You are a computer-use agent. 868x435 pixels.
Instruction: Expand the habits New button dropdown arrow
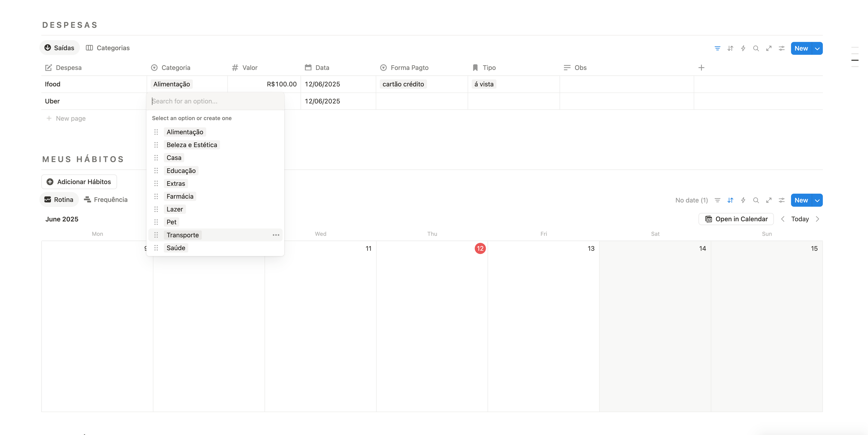[817, 200]
